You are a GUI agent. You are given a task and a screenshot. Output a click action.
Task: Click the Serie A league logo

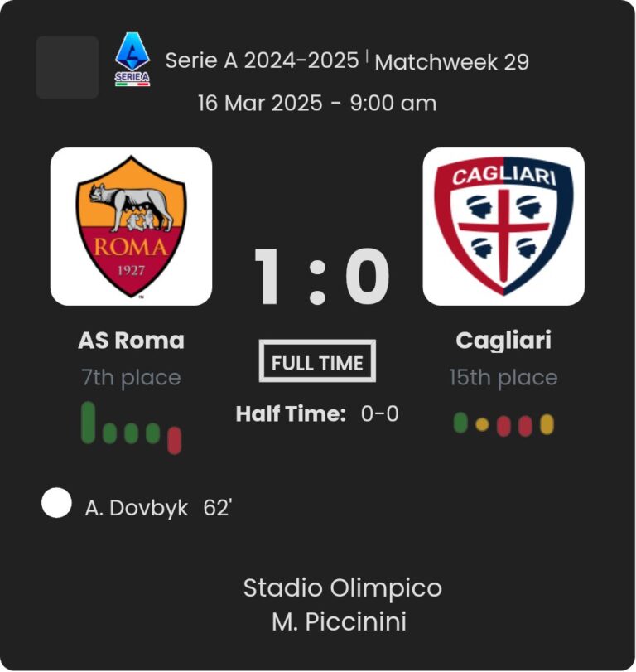132,59
